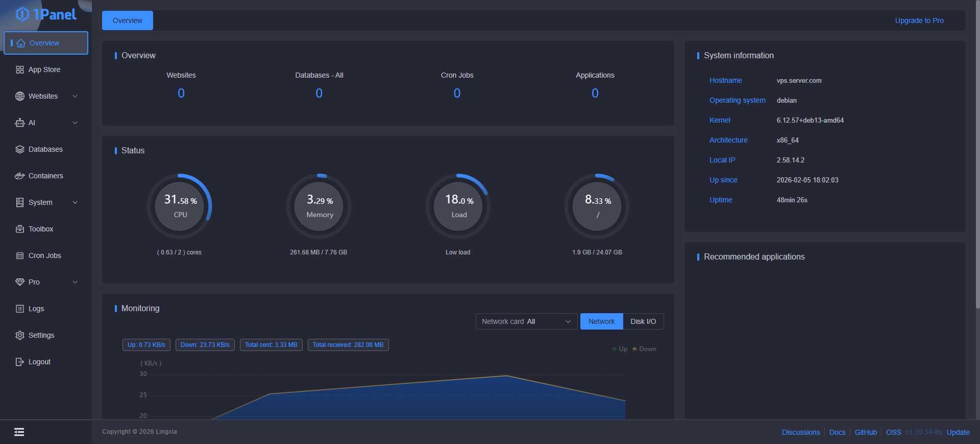Open the Network card dropdown
Image resolution: width=980 pixels, height=444 pixels.
click(526, 321)
